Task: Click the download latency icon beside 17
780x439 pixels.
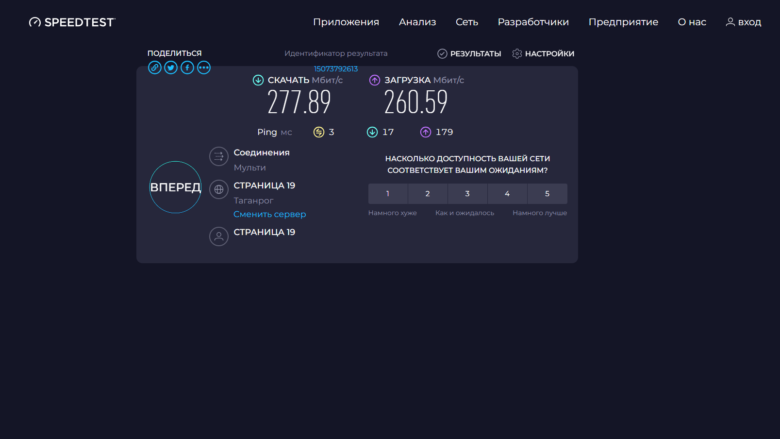Action: [372, 132]
